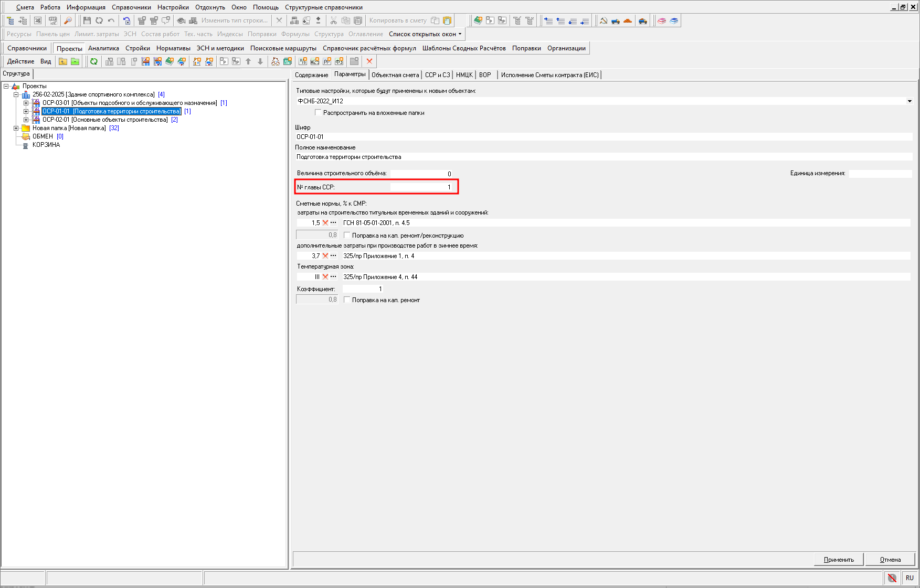The image size is (920, 588).
Task: Open the ФСНБ-2022_И12 settings dropdown
Action: click(x=909, y=101)
